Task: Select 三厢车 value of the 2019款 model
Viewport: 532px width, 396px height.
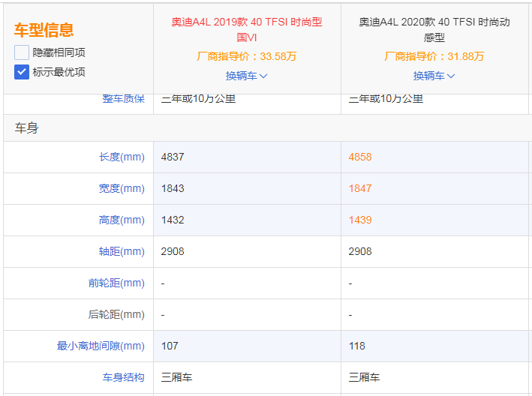Action: click(x=177, y=377)
